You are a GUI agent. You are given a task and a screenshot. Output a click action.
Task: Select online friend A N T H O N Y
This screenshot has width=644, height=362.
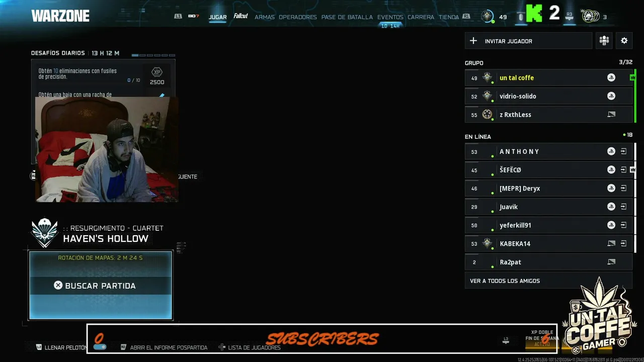pyautogui.click(x=548, y=151)
